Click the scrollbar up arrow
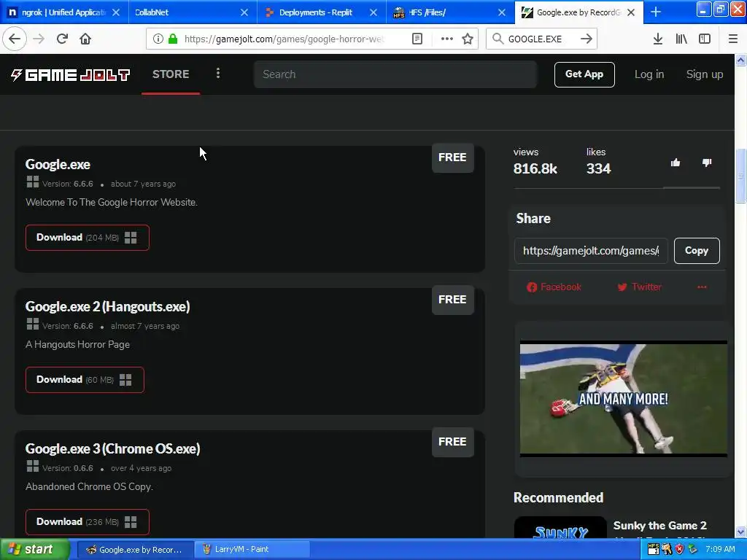This screenshot has height=560, width=747. (x=740, y=60)
